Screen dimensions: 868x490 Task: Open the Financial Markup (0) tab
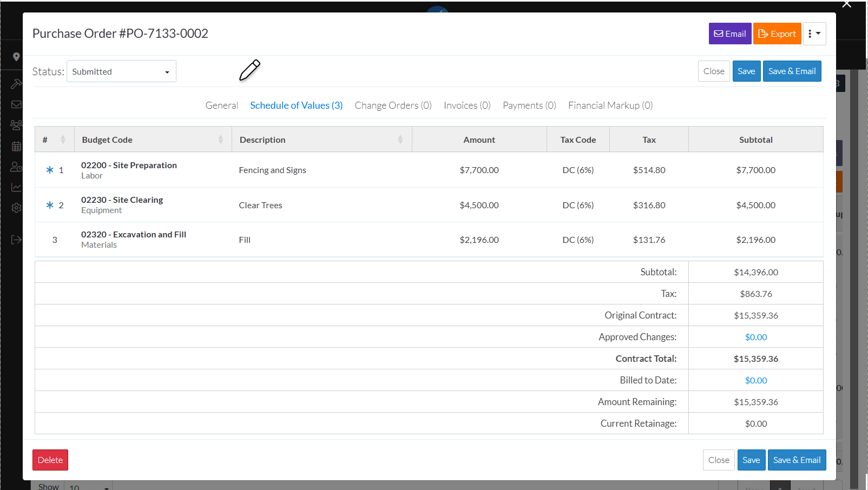(x=610, y=105)
